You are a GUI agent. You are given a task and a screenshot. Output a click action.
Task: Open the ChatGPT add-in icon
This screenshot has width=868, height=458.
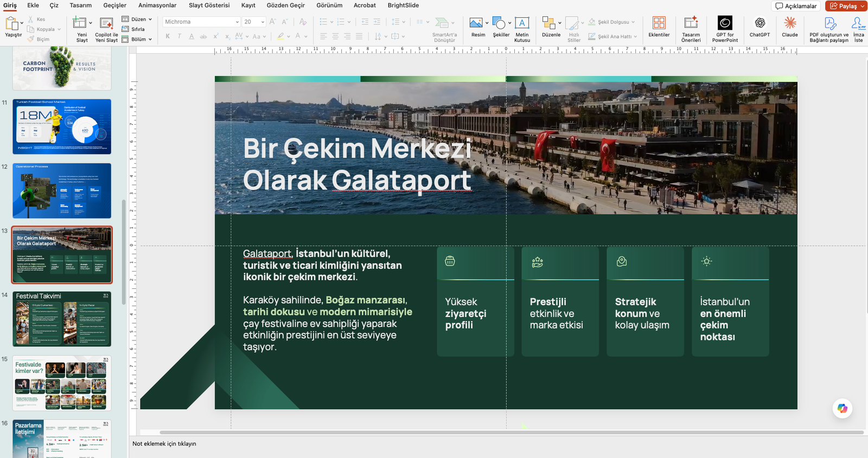click(x=760, y=23)
